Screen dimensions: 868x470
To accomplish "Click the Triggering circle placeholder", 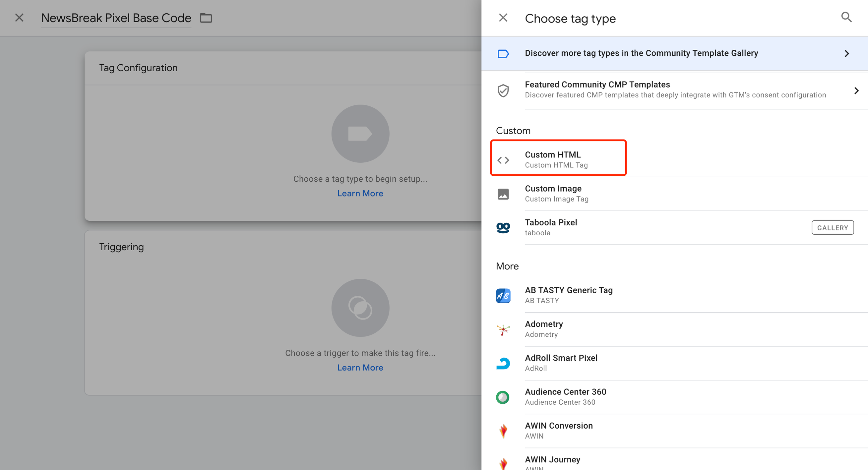I will tap(360, 308).
